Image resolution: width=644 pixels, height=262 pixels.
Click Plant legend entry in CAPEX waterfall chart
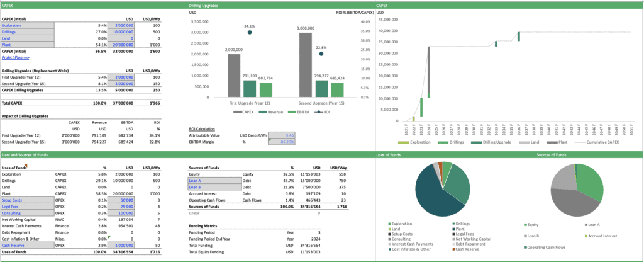click(x=558, y=142)
